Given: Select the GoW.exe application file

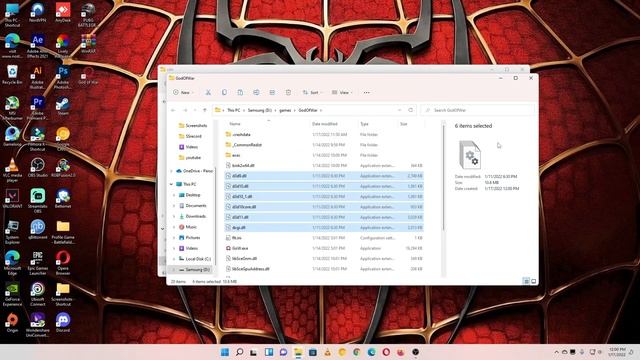Looking at the screenshot, I should [324, 248].
